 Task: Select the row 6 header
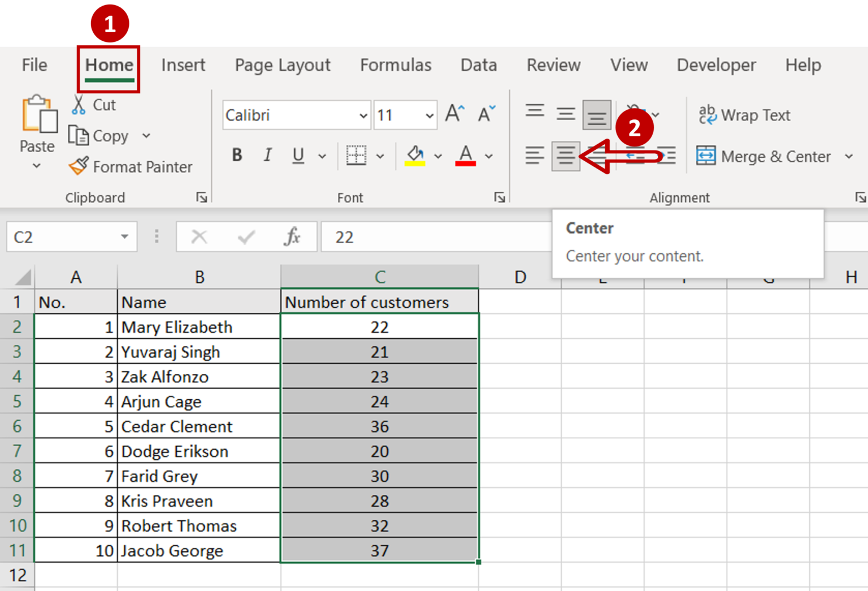(17, 426)
